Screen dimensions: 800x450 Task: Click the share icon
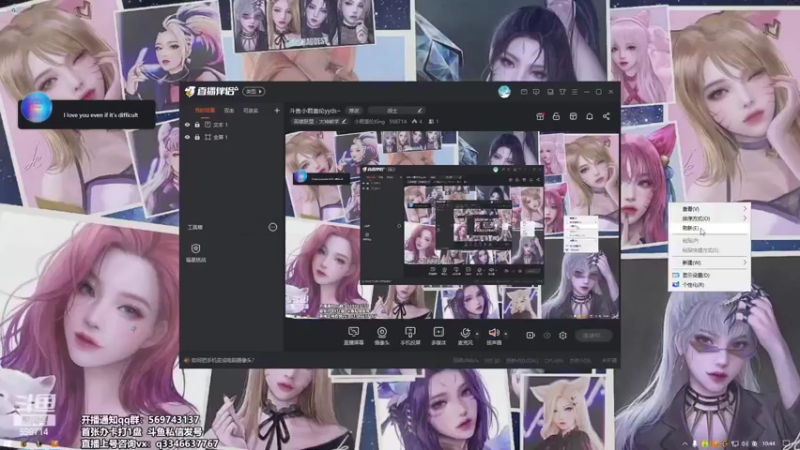click(x=606, y=116)
